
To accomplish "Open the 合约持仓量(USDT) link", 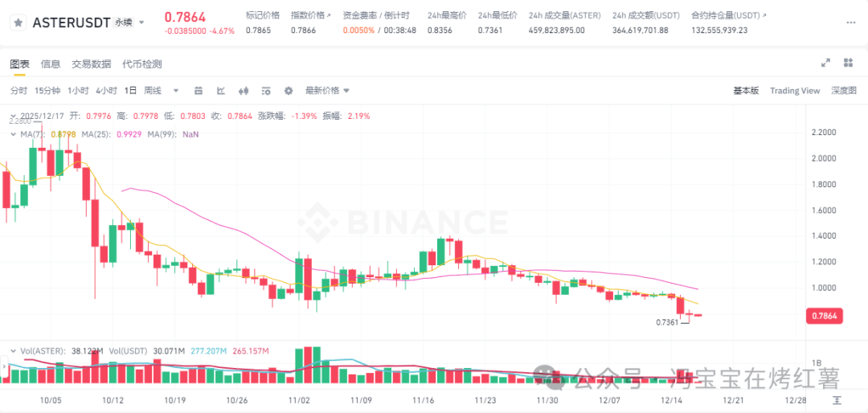I will (x=728, y=15).
